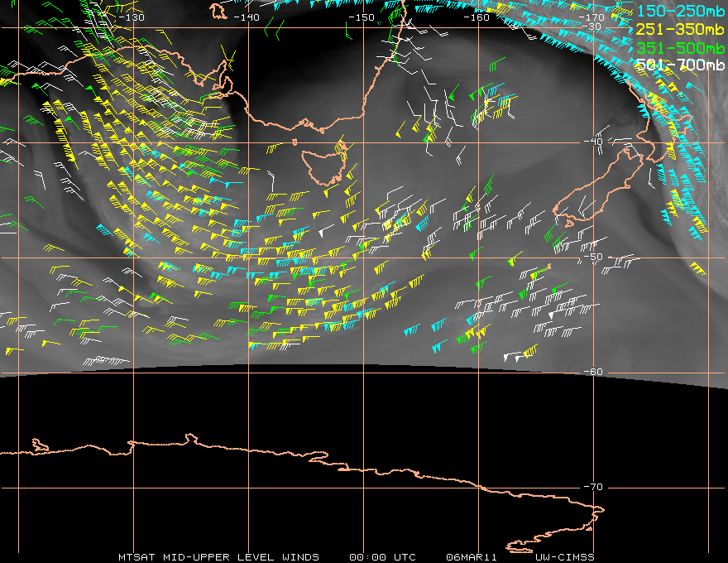Click the Tasmania island outline
Image resolution: width=728 pixels, height=563 pixels.
click(x=323, y=166)
